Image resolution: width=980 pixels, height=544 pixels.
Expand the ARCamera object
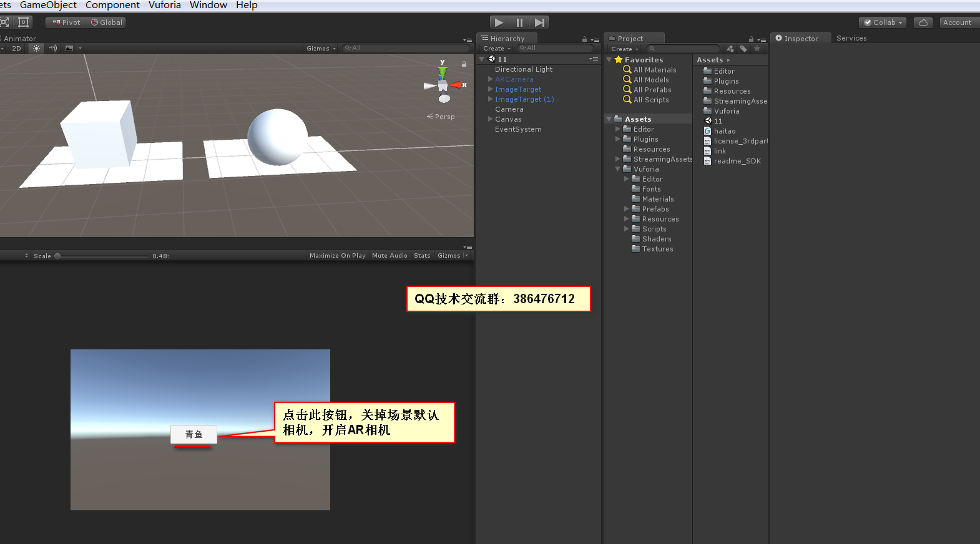tap(491, 79)
